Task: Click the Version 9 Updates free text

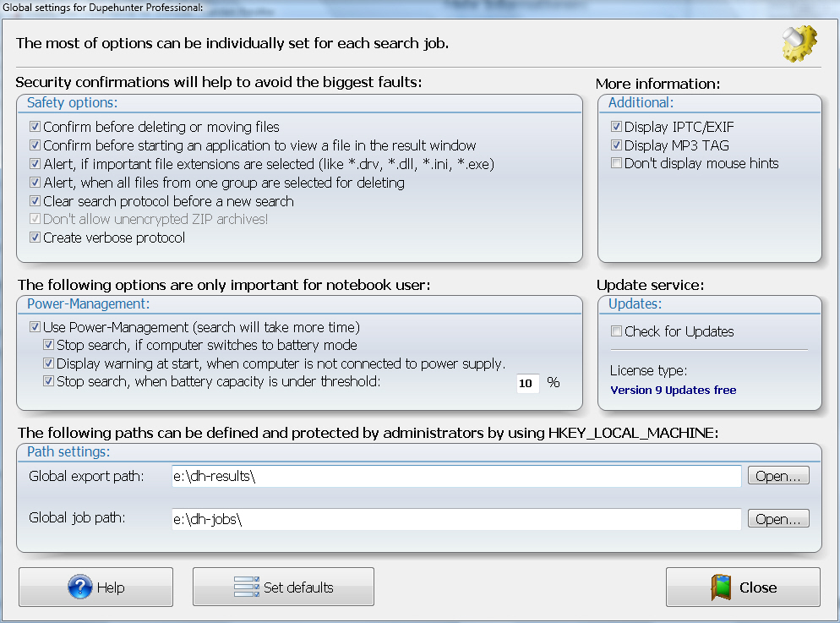Action: (x=674, y=390)
